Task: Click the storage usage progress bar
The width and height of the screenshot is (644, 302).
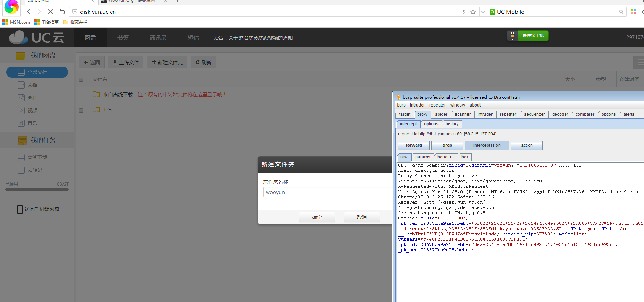Action: point(37,189)
